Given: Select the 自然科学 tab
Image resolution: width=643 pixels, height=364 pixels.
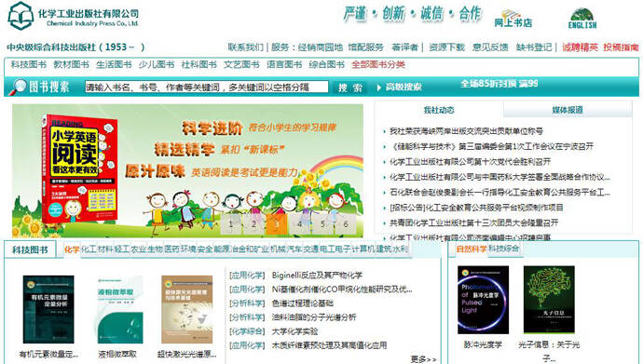Looking at the screenshot, I should pyautogui.click(x=472, y=249).
